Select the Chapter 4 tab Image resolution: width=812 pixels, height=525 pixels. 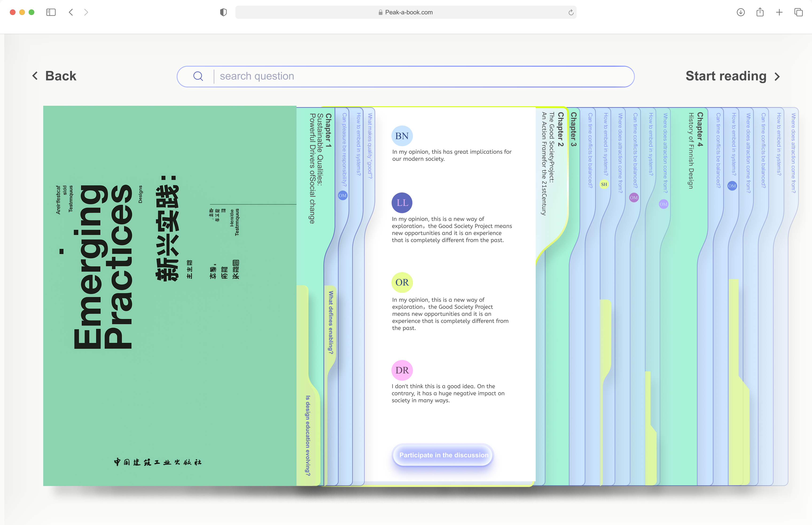pyautogui.click(x=700, y=129)
